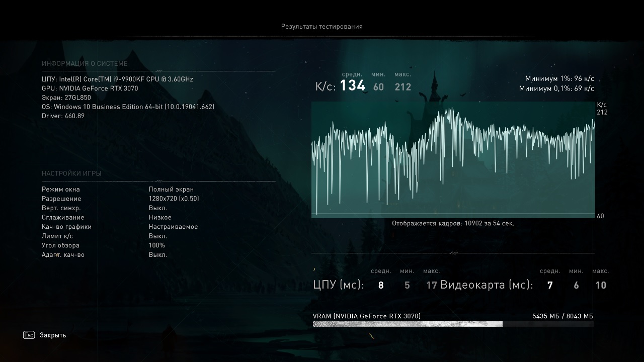Click the "Экран: 27GL850" line
This screenshot has width=644, height=362.
point(66,98)
